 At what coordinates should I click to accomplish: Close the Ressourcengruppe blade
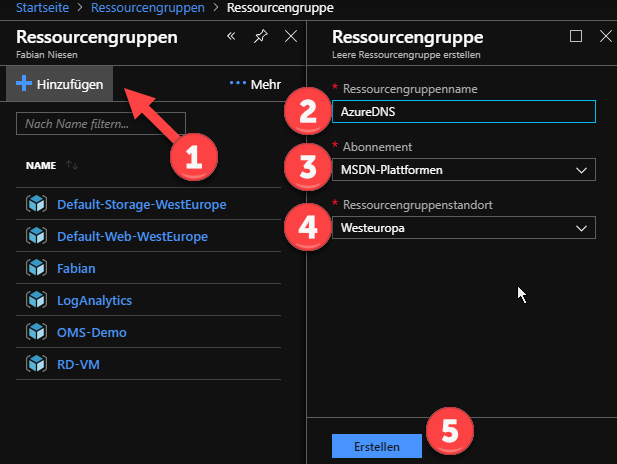606,36
